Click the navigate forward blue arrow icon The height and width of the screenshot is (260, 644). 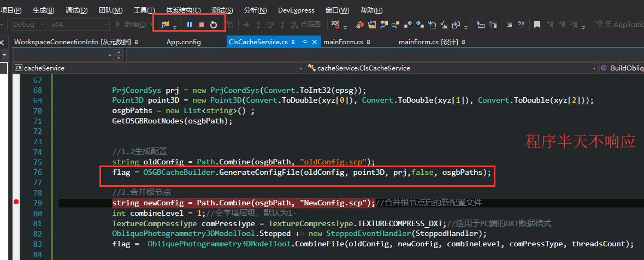pos(420,25)
